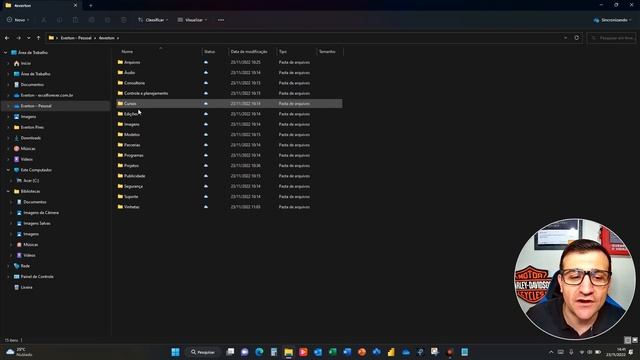Open address bar history dropdown arrow

click(565, 38)
